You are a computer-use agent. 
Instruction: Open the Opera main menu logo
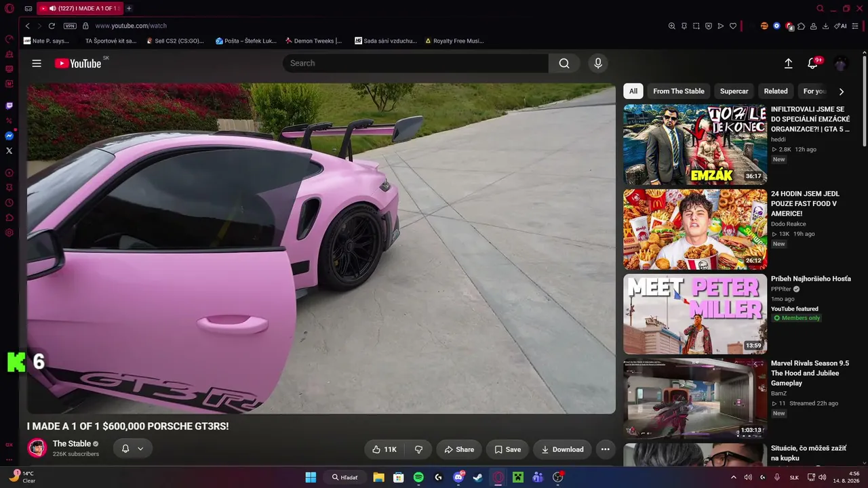click(9, 8)
